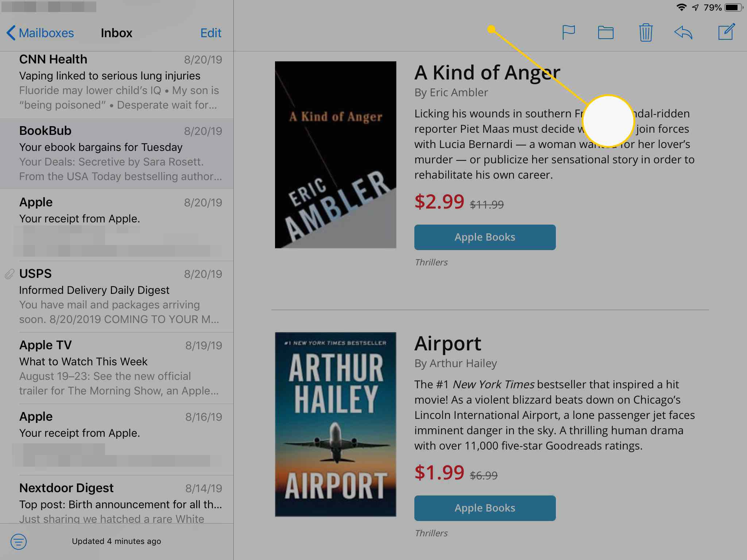Image resolution: width=747 pixels, height=560 pixels.
Task: Open the filter mailbox icon
Action: [18, 542]
